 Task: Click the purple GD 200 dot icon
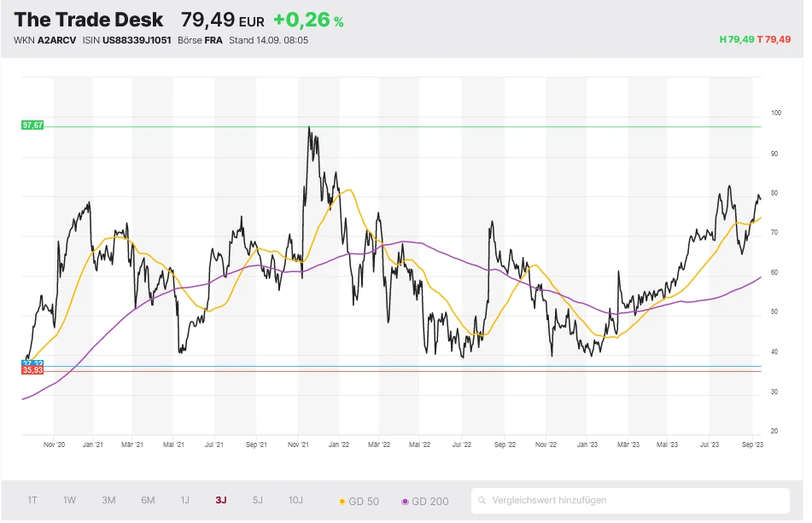(x=405, y=501)
